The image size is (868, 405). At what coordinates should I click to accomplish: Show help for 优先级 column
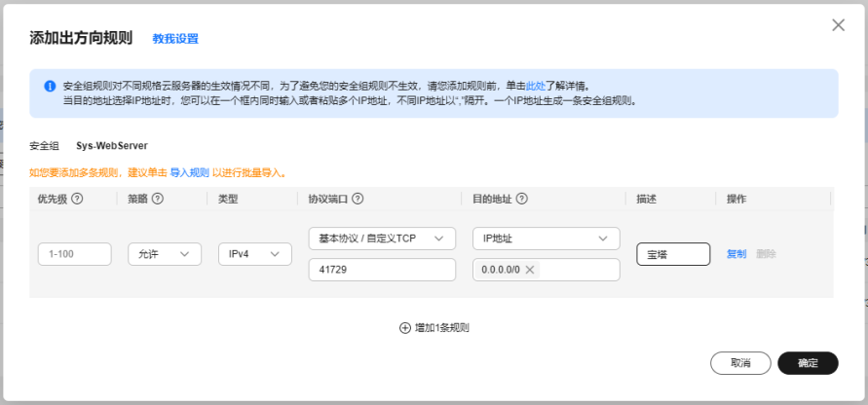78,199
